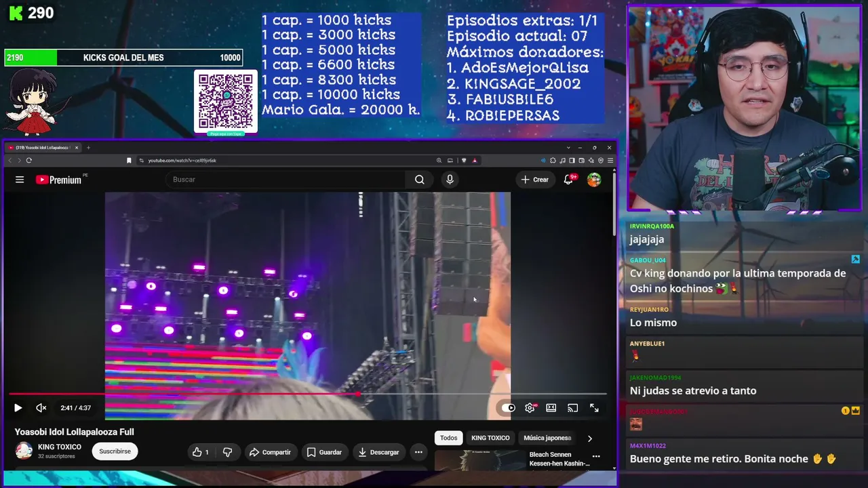Show more filter chips with arrow
Screen dimensions: 868x488
(x=589, y=439)
